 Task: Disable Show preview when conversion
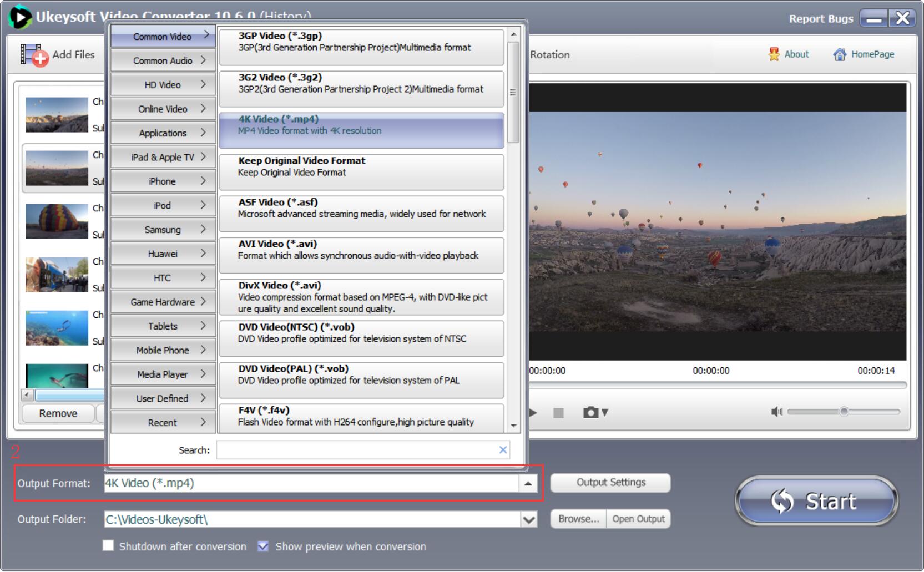262,546
